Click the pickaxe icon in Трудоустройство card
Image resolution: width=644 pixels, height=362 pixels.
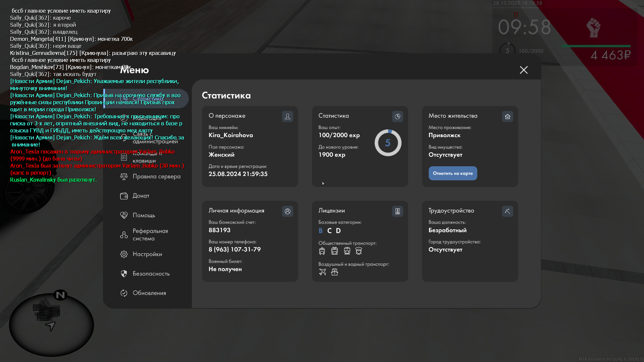pos(507,212)
